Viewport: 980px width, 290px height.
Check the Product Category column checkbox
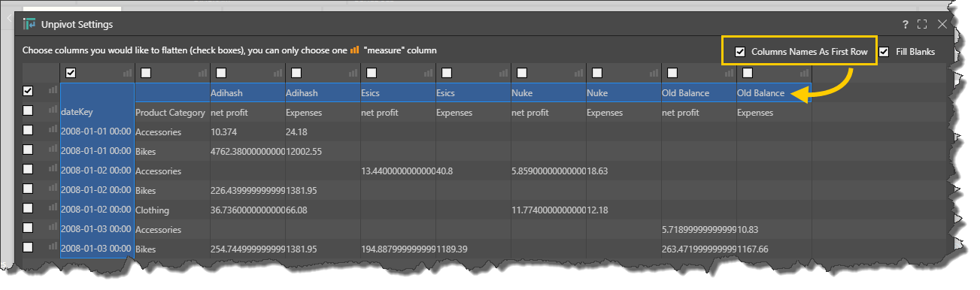coord(146,73)
